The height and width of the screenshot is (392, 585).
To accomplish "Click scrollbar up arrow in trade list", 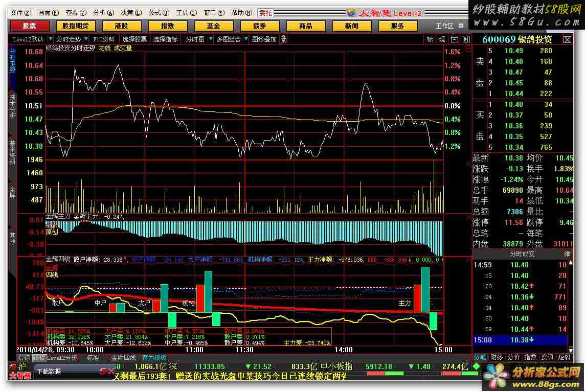I will tap(570, 263).
